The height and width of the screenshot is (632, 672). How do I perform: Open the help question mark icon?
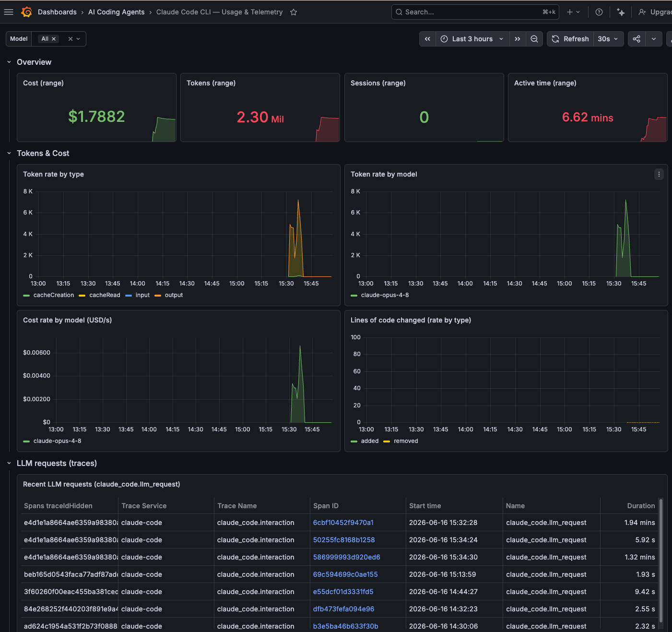click(599, 12)
